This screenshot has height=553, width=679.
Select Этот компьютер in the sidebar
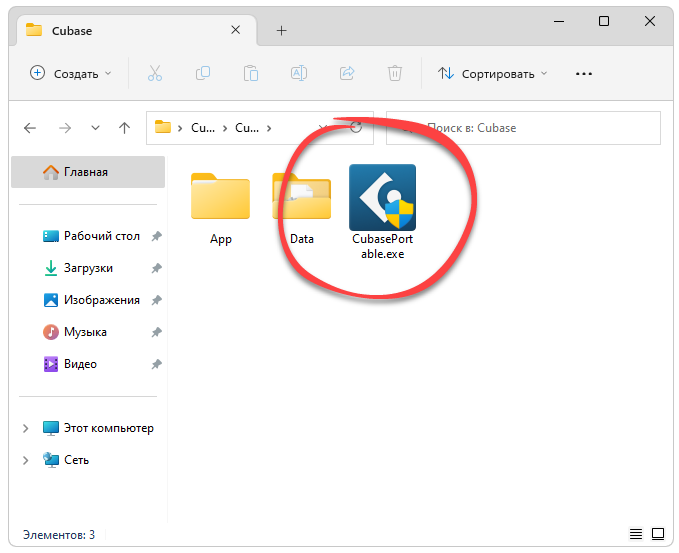[x=98, y=428]
